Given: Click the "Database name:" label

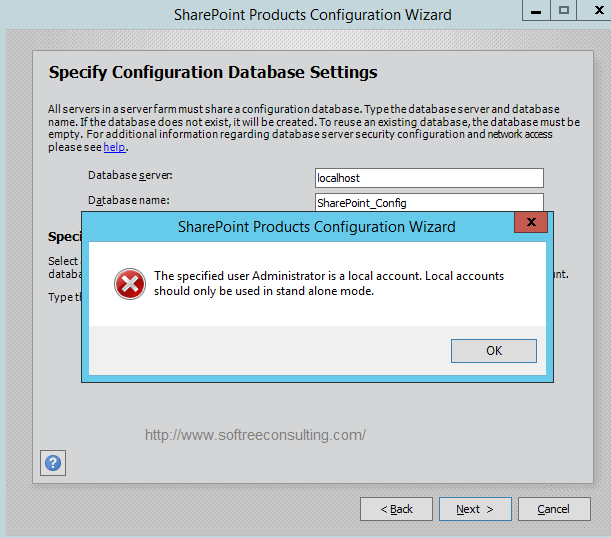Looking at the screenshot, I should pyautogui.click(x=129, y=200).
